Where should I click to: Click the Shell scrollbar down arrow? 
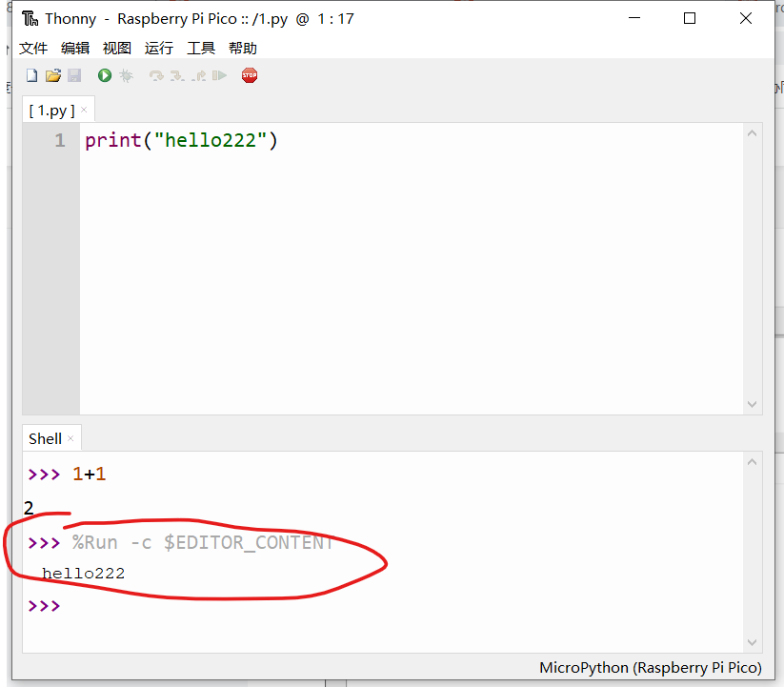point(752,641)
